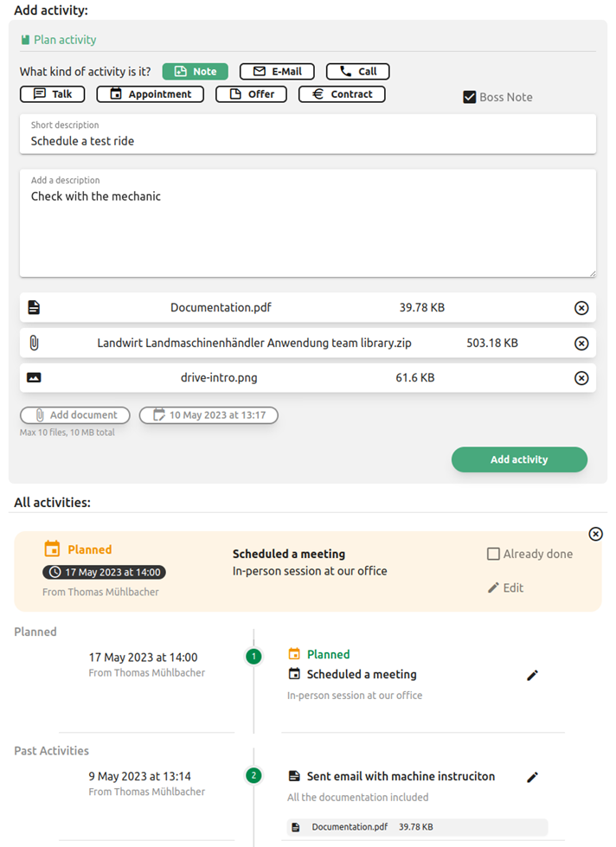
Task: Open the Plan activity section header
Action: 58,39
